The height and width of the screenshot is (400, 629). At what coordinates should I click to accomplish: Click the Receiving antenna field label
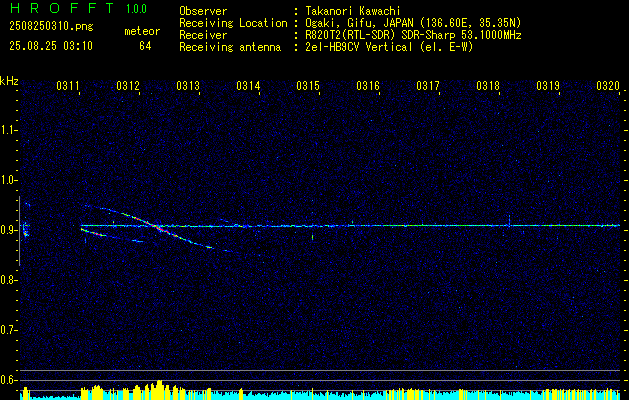tap(230, 47)
